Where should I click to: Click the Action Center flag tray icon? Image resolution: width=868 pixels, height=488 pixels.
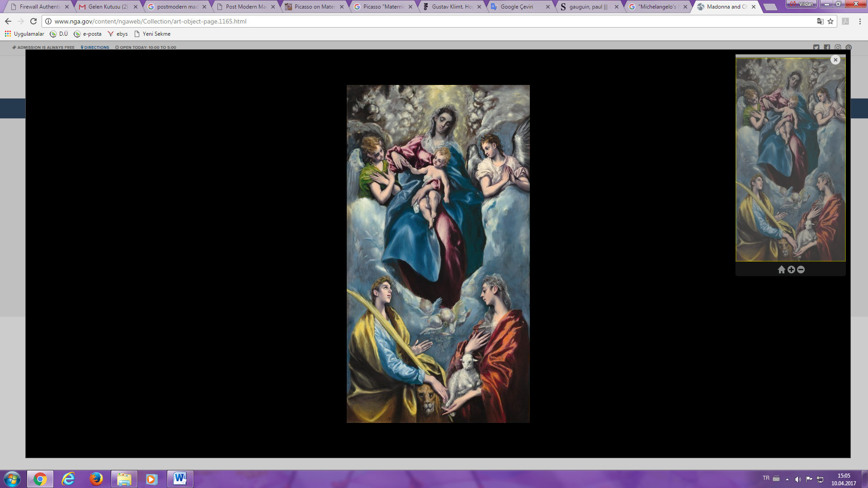809,479
